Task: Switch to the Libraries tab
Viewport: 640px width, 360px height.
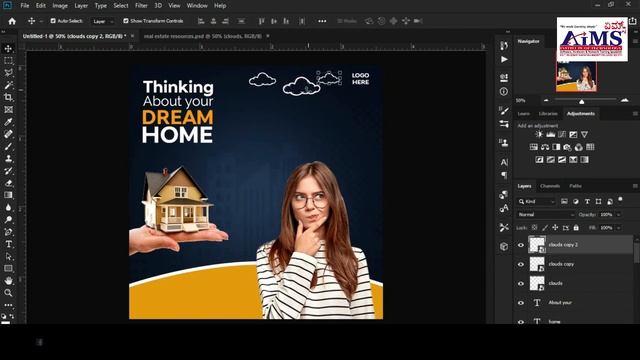Action: tap(548, 113)
